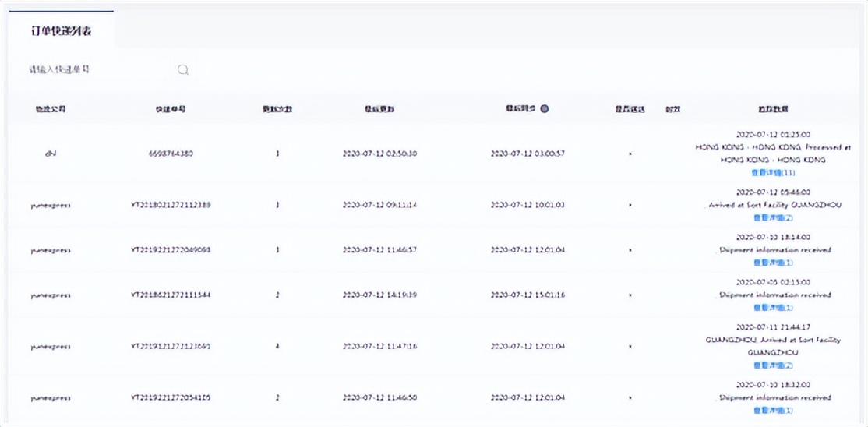868x427 pixels.
Task: Click the 物流公司 column header
Action: pos(51,109)
